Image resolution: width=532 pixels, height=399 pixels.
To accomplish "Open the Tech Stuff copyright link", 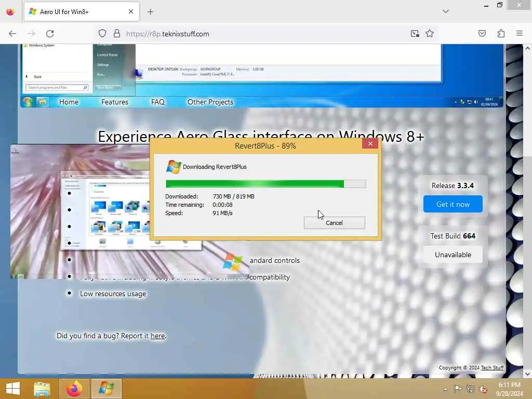I will point(493,368).
